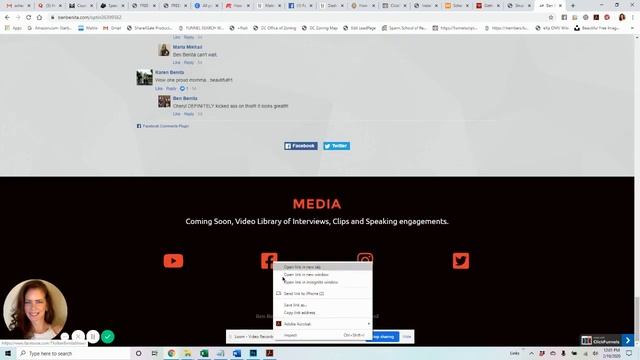Image resolution: width=640 pixels, height=360 pixels.
Task: Reload the page with the refresh icon
Action: coord(29,18)
